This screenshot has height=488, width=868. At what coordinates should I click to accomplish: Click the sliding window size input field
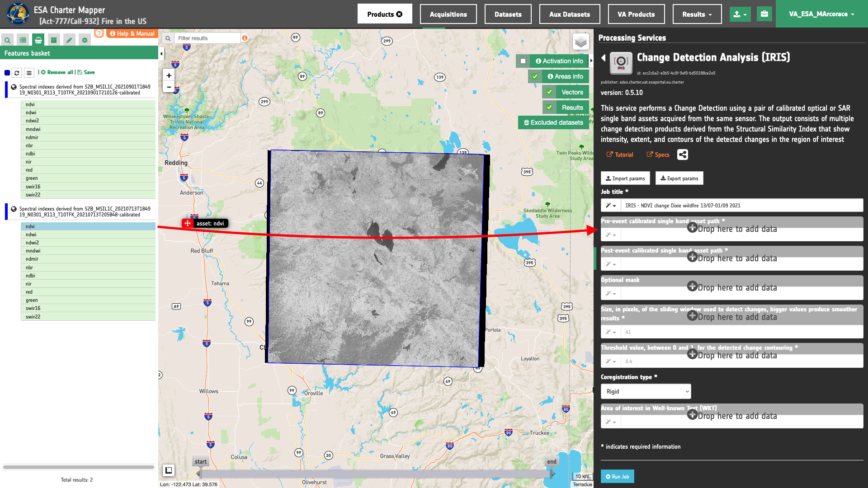742,332
